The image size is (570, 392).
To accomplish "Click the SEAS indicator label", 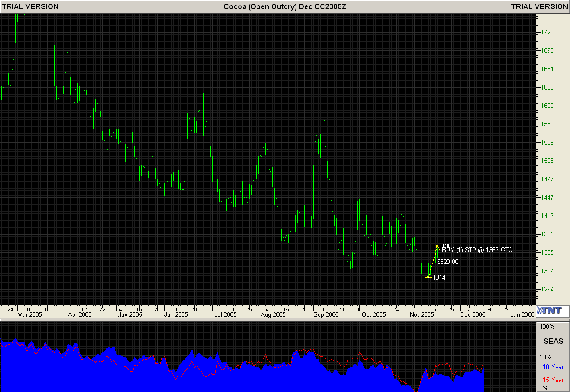I will point(553,342).
